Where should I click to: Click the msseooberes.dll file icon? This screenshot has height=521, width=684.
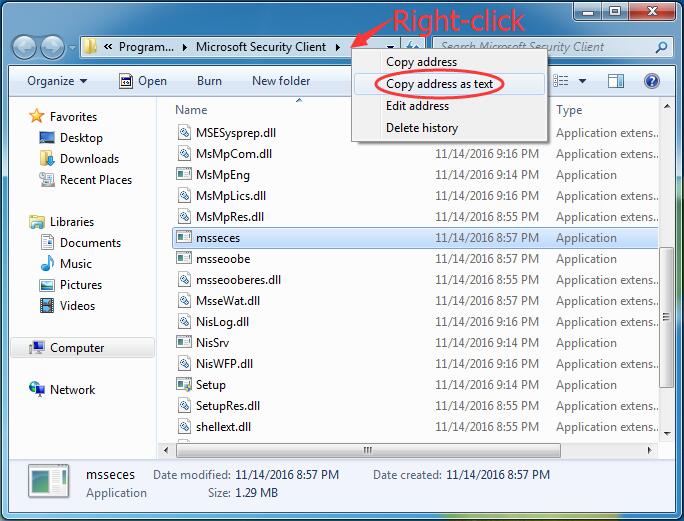coord(184,279)
